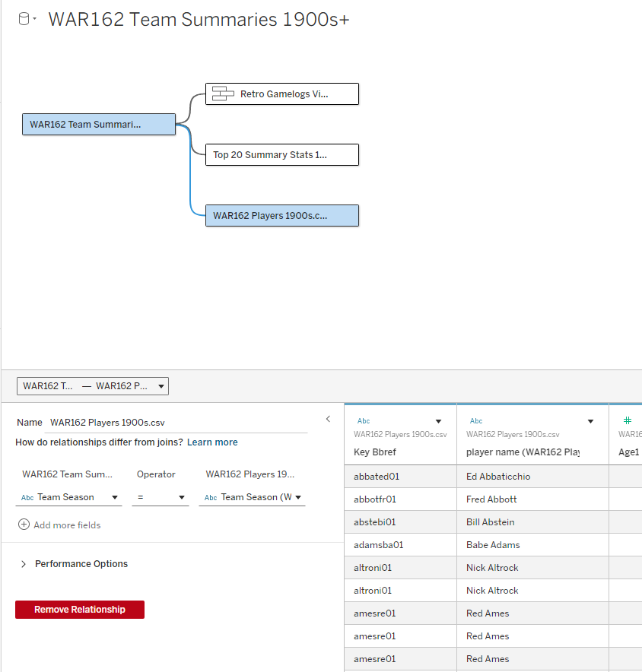Click the number type icon on Age1 column
This screenshot has width=642, height=672.
point(628,421)
